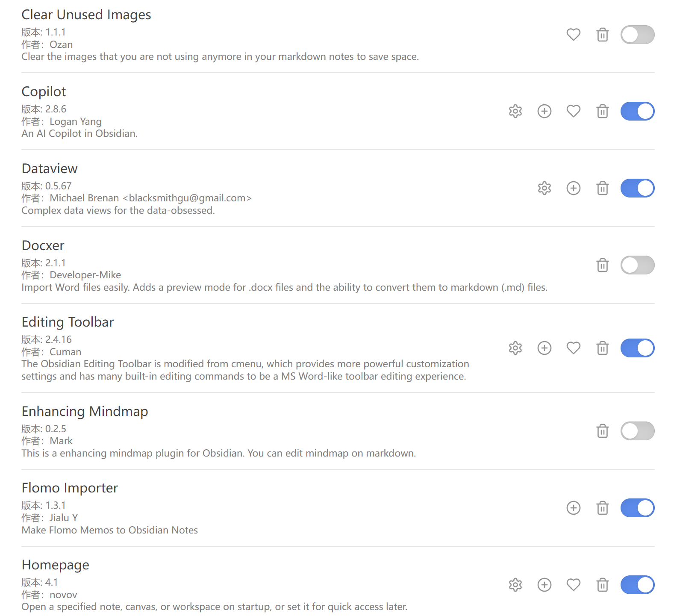Click the plus icon for Dataview

(x=574, y=188)
